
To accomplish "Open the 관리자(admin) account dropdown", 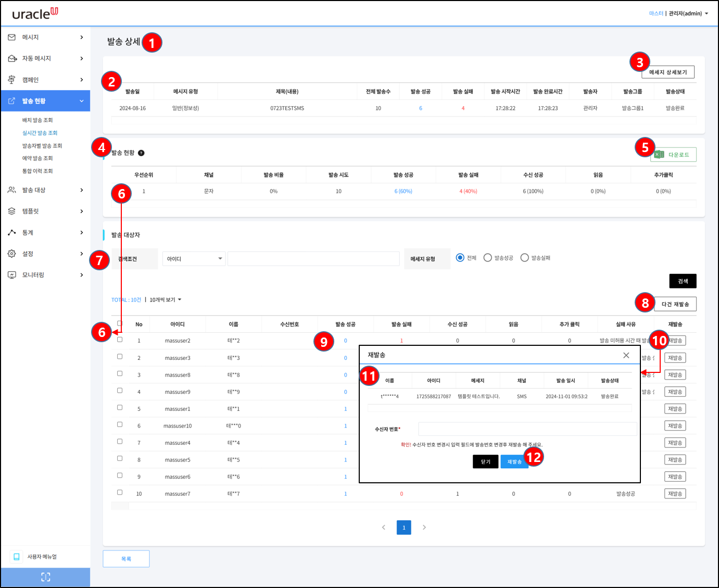I will 688,14.
